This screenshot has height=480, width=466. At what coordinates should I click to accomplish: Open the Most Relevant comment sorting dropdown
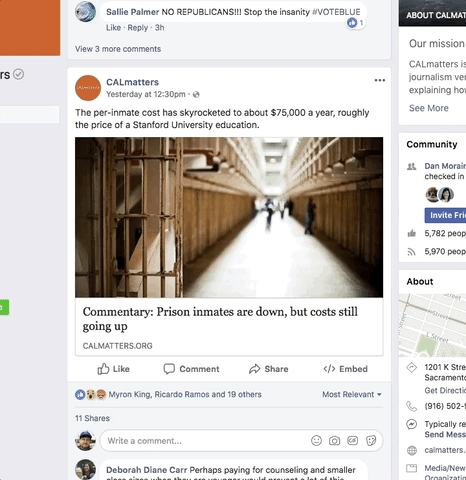pyautogui.click(x=352, y=394)
